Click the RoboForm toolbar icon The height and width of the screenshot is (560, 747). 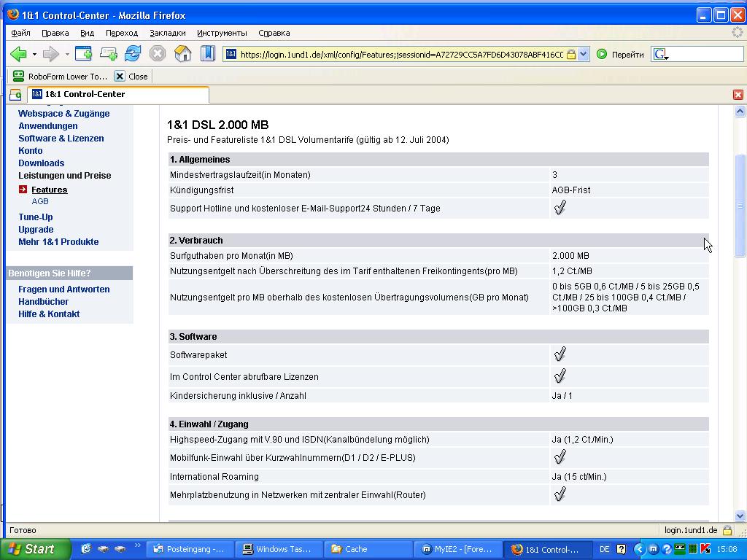click(18, 76)
